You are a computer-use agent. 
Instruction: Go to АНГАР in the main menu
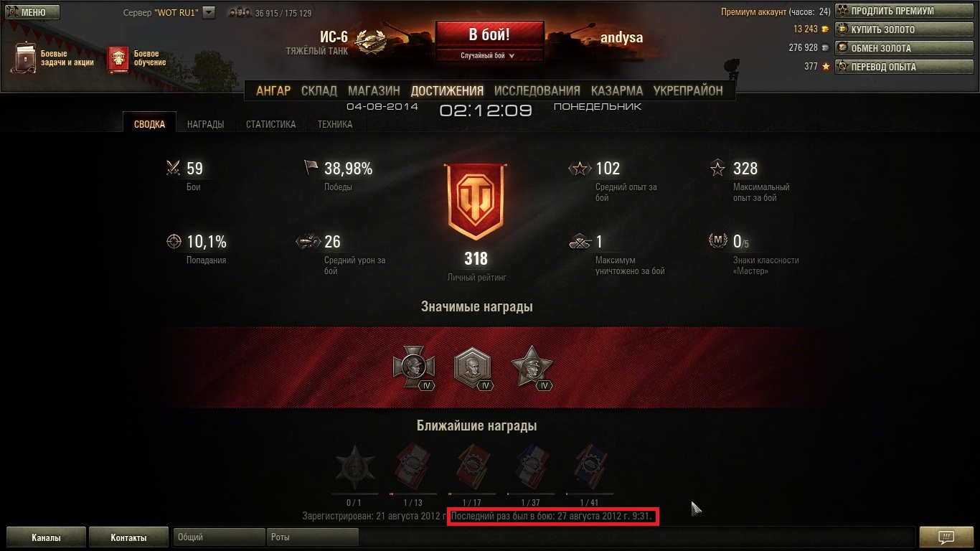273,90
